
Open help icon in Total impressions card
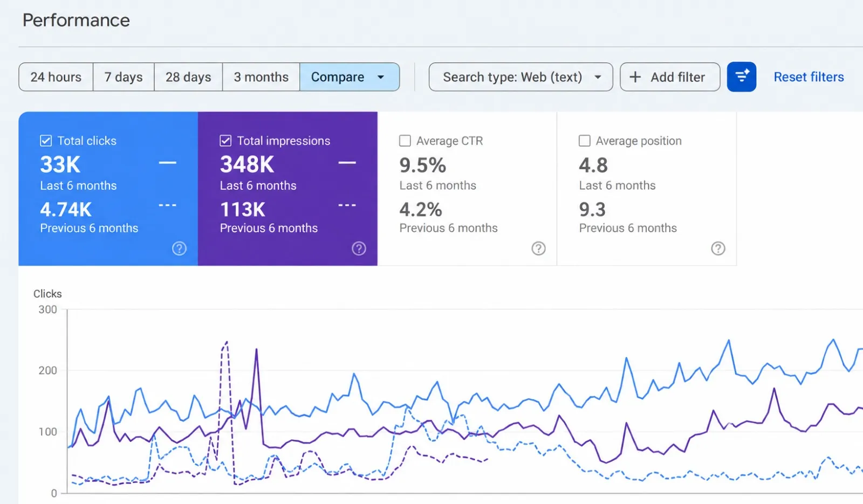(x=359, y=248)
